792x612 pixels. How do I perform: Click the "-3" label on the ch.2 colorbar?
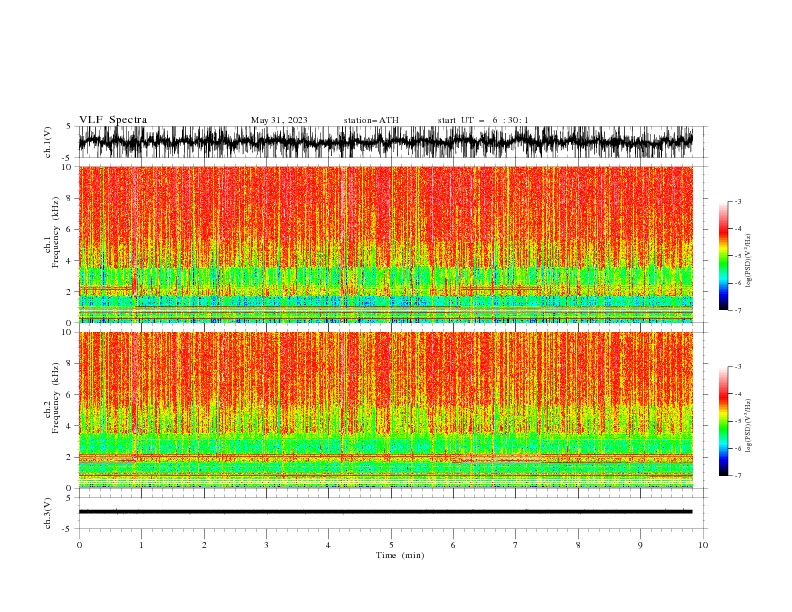(737, 367)
